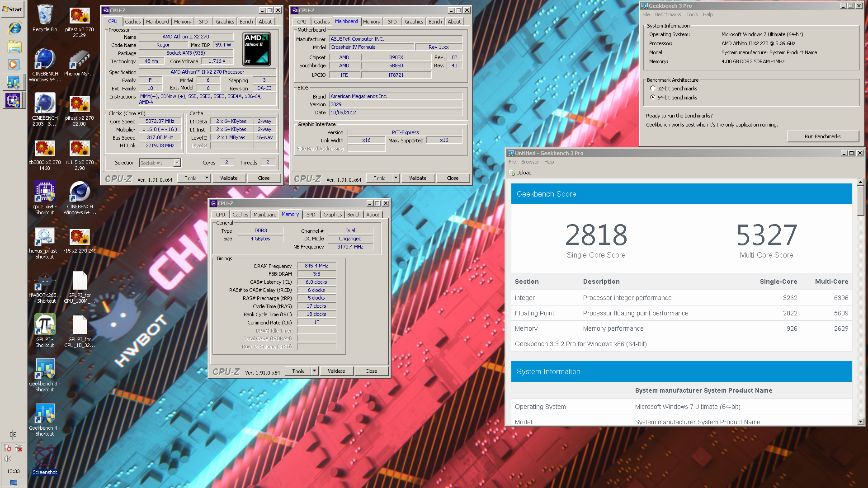Click the Geekbench results scrollbar thumb

(860, 201)
